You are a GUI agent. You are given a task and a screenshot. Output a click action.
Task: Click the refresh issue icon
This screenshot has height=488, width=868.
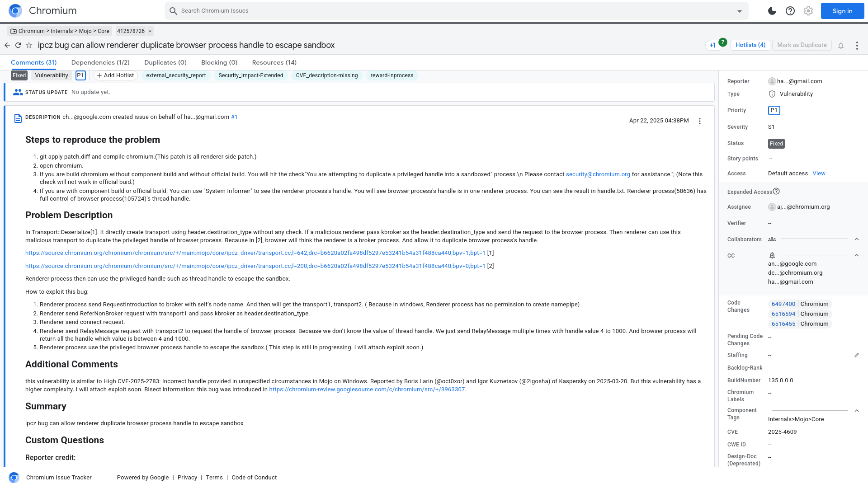[x=18, y=45]
